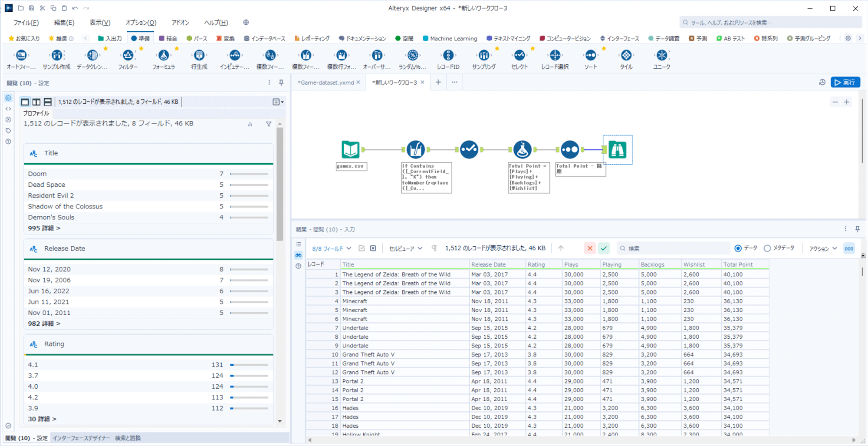Toggle the 000 number format button
The image size is (868, 446).
point(849,248)
